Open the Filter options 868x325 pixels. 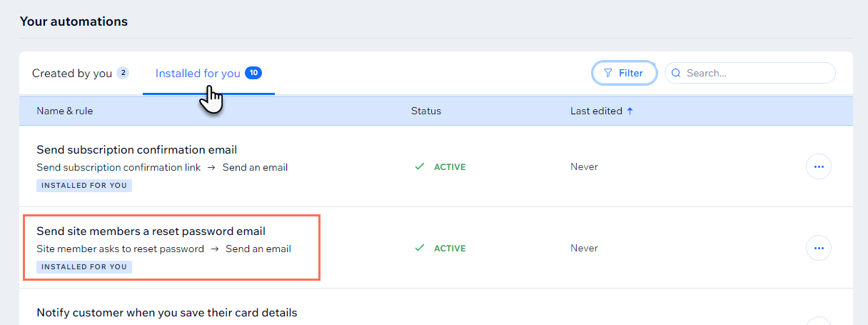tap(624, 73)
